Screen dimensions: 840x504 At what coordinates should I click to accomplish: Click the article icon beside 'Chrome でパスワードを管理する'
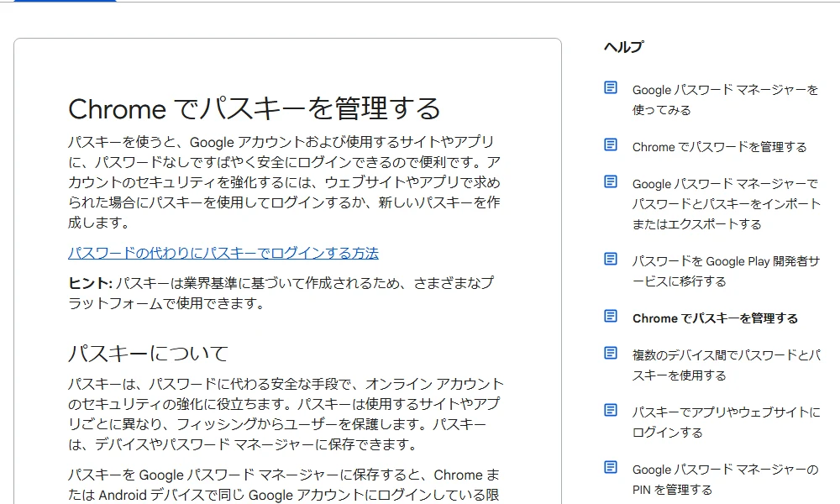[x=611, y=145]
